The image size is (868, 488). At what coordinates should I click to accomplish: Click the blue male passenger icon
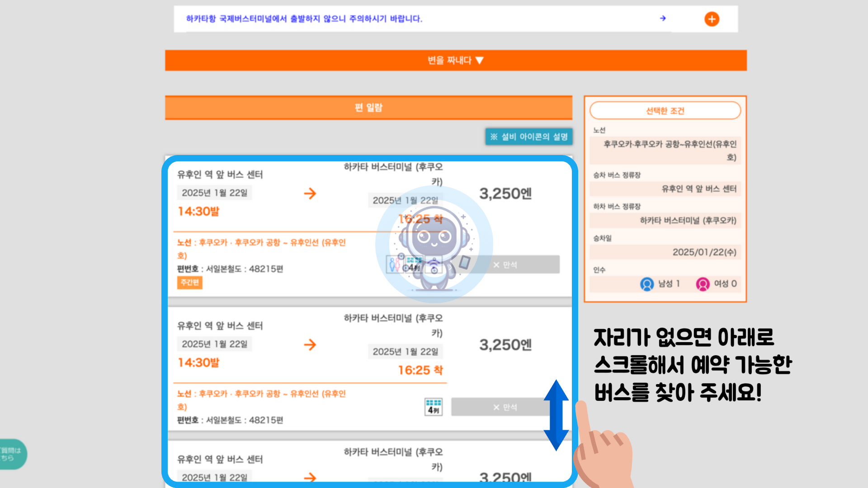[x=647, y=284]
